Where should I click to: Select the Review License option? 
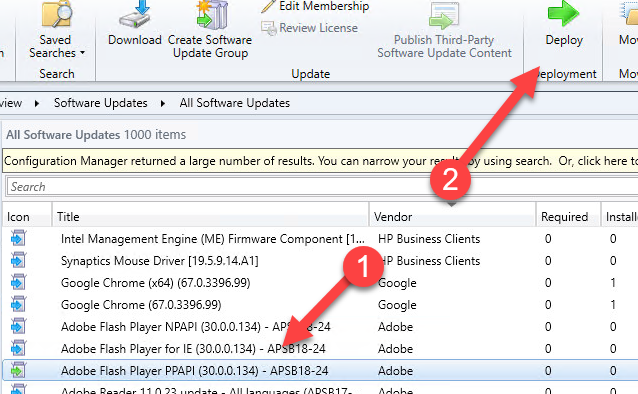[310, 28]
